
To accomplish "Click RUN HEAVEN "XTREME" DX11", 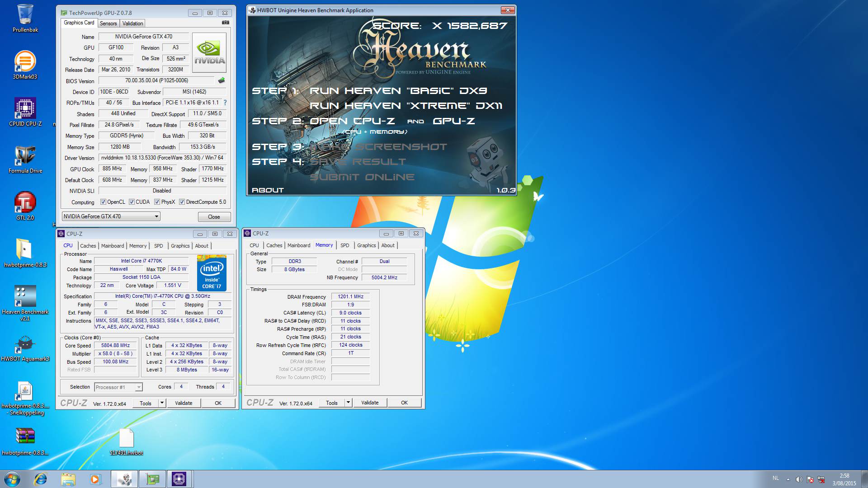I will click(406, 106).
